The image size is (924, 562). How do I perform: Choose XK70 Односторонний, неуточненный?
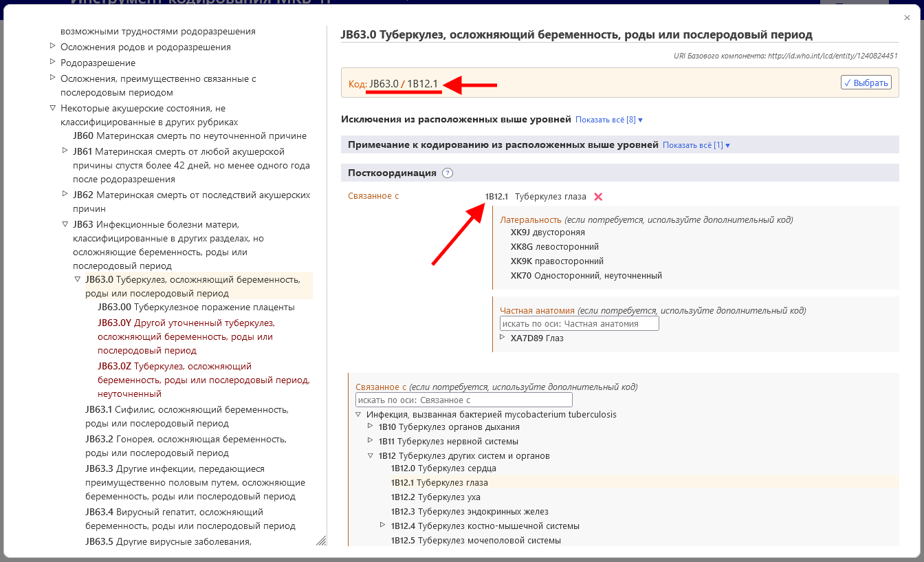(586, 276)
